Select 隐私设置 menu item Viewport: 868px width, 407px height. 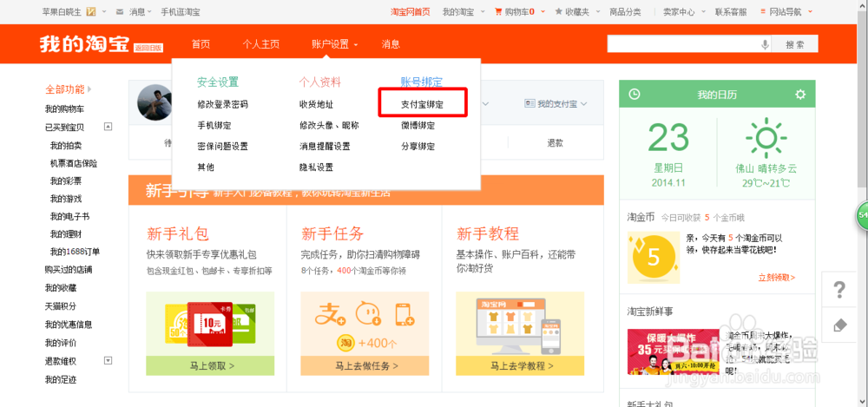[316, 167]
